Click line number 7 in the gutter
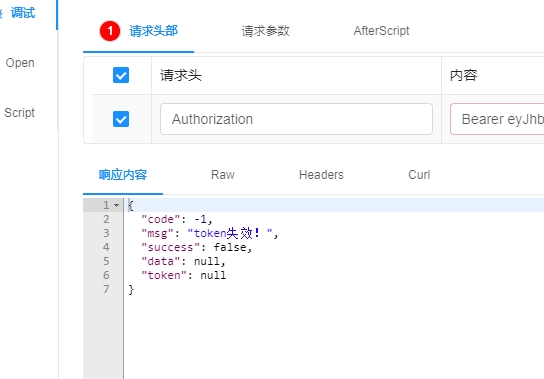Viewport: 544px width, 379px height. pos(106,289)
